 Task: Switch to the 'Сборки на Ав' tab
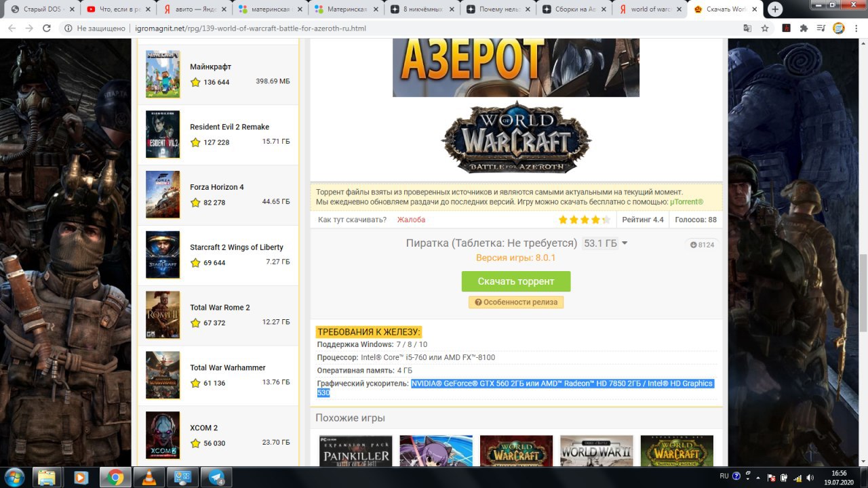[573, 9]
